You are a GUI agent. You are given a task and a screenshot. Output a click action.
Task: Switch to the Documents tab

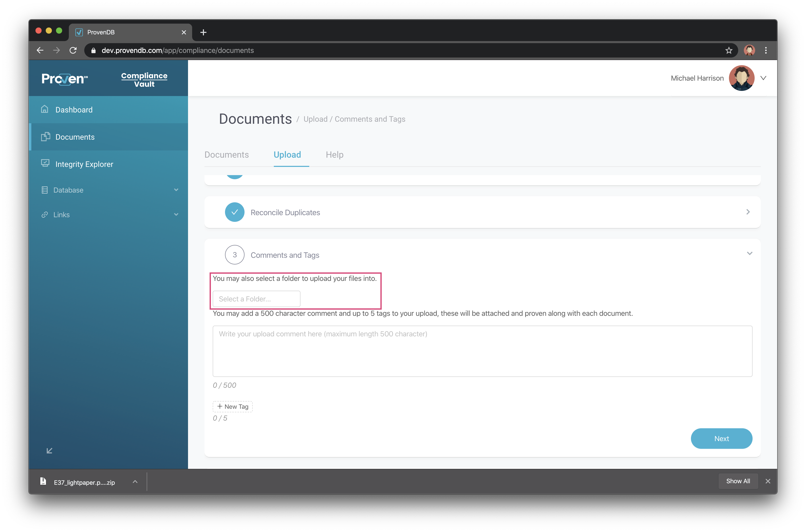[226, 155]
